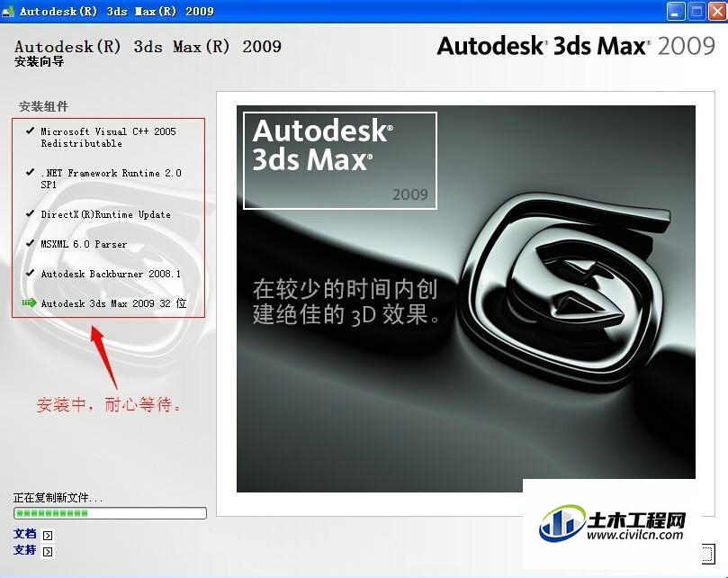728x578 pixels.
Task: Open the 支持 support link
Action: pos(24,550)
